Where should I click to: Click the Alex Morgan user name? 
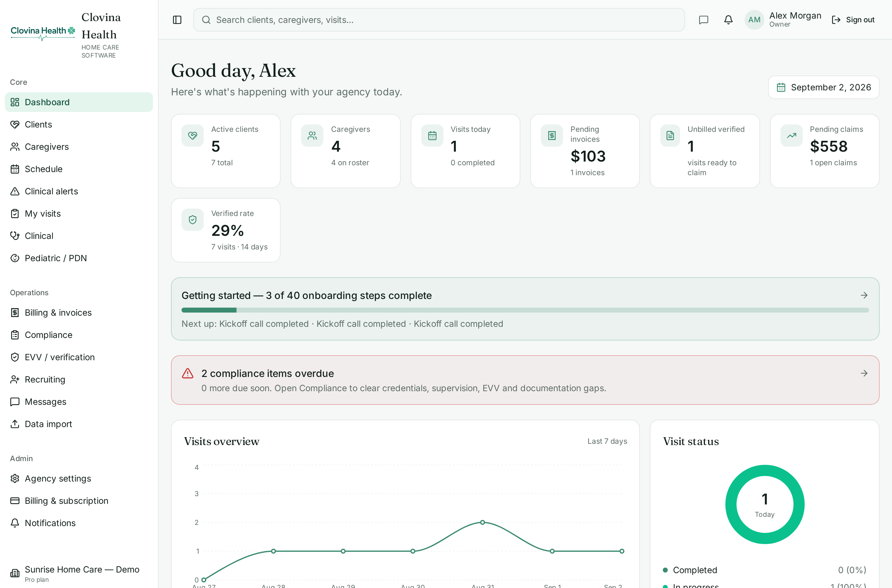795,16
